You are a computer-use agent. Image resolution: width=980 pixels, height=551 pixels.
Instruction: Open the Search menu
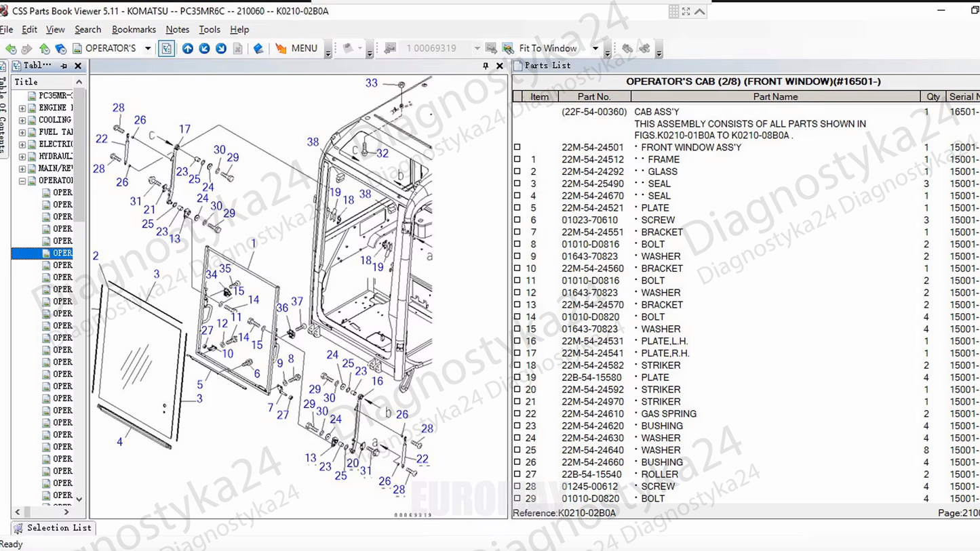tap(87, 30)
